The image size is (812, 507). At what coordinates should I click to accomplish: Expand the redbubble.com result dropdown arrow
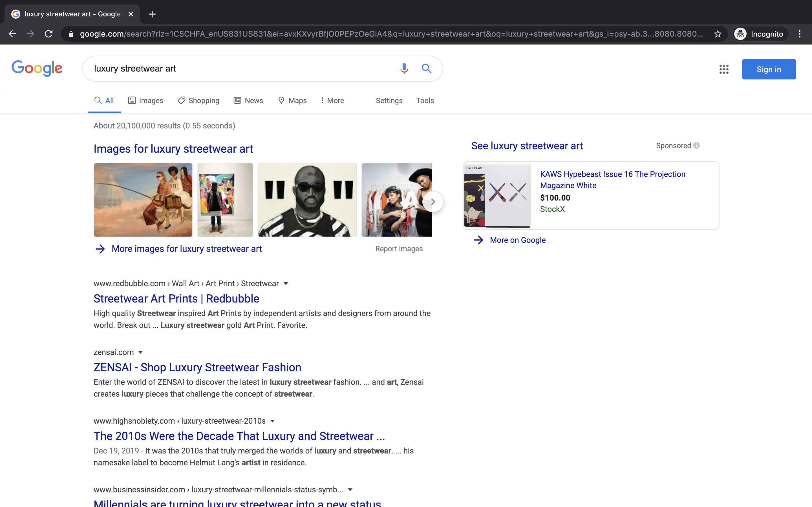[x=286, y=284]
